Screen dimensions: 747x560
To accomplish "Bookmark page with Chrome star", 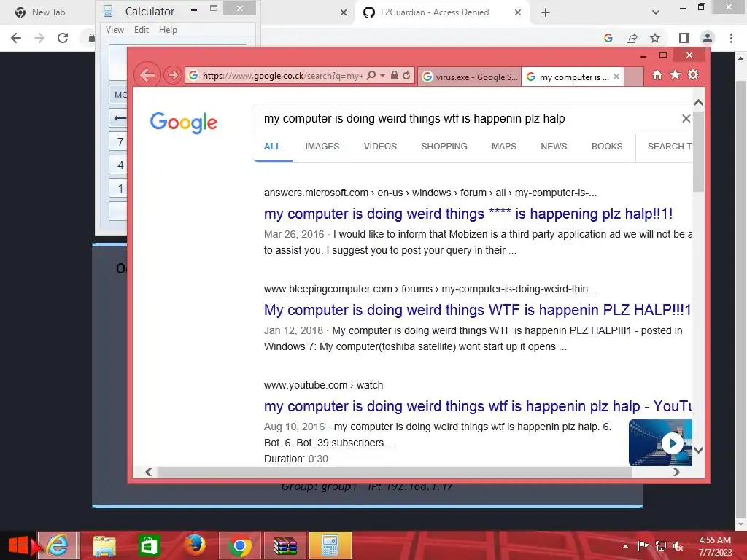I will click(x=655, y=38).
